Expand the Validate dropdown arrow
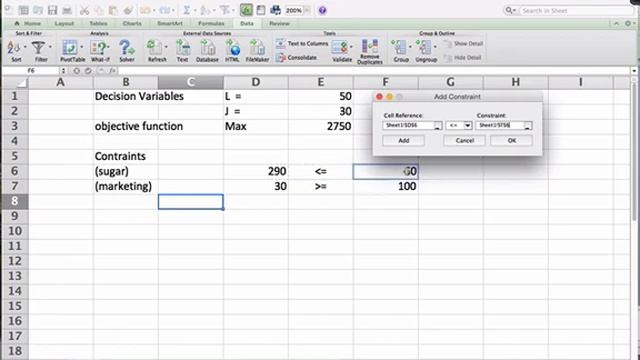Image resolution: width=640 pixels, height=360 pixels. click(x=351, y=47)
